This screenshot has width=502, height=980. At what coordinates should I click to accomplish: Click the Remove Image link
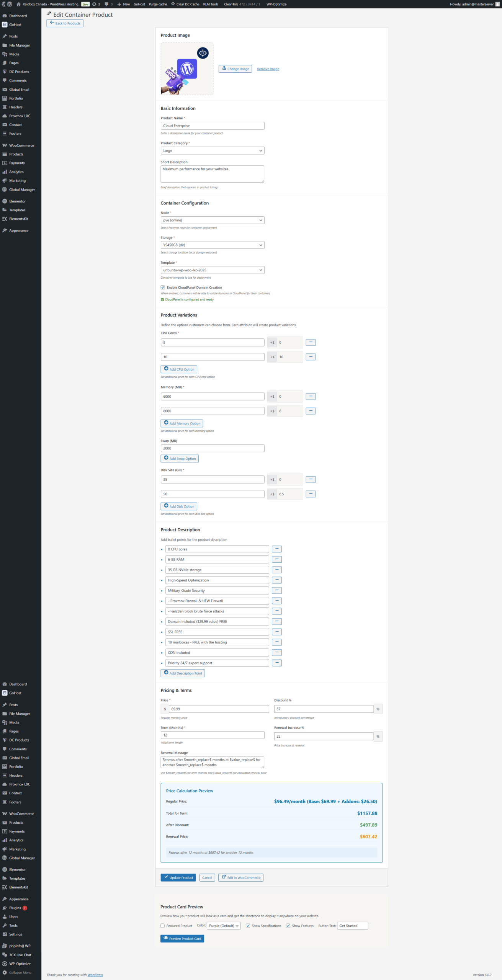click(x=268, y=69)
